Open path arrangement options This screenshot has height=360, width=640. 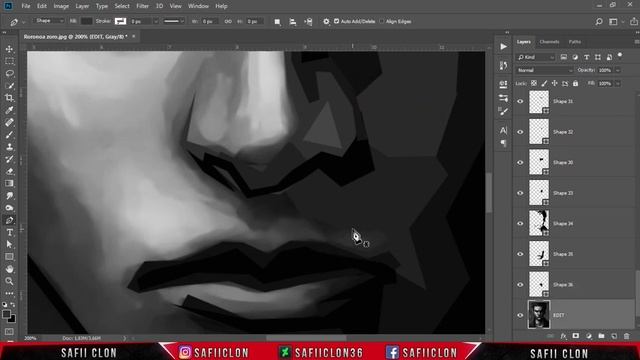click(x=308, y=22)
